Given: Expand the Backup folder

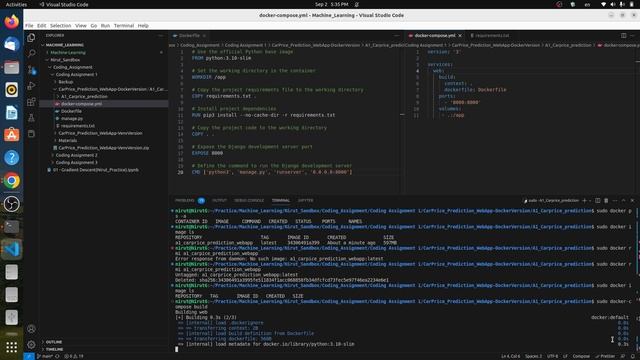Looking at the screenshot, I should click(x=65, y=82).
